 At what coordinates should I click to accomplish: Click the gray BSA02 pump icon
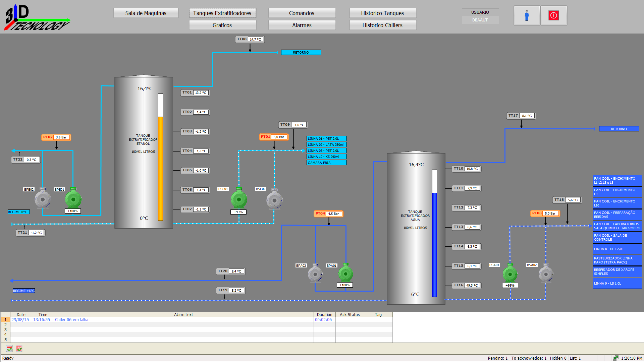click(x=546, y=273)
